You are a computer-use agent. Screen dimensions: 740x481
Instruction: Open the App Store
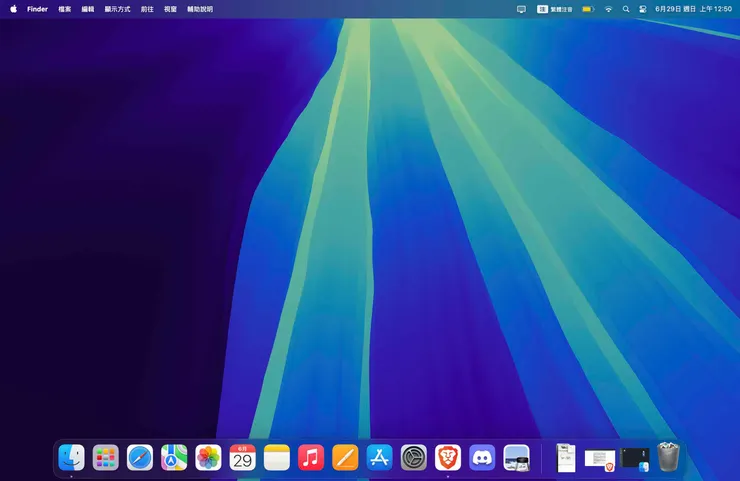pos(379,458)
